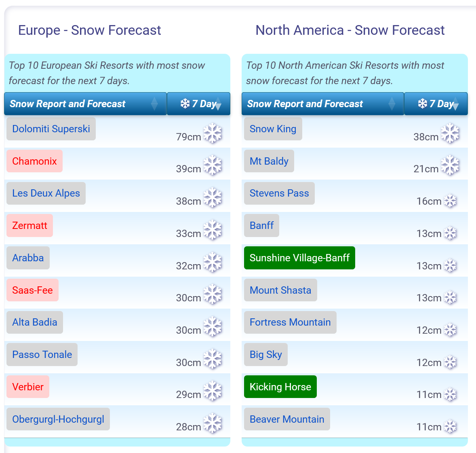Click snowflake icon beside Stevens Pass 16cm
476x453 pixels.
click(450, 201)
